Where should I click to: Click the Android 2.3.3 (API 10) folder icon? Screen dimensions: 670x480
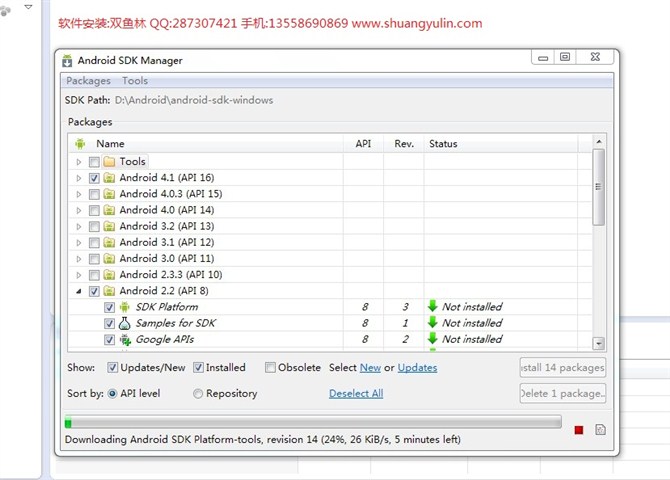click(109, 275)
